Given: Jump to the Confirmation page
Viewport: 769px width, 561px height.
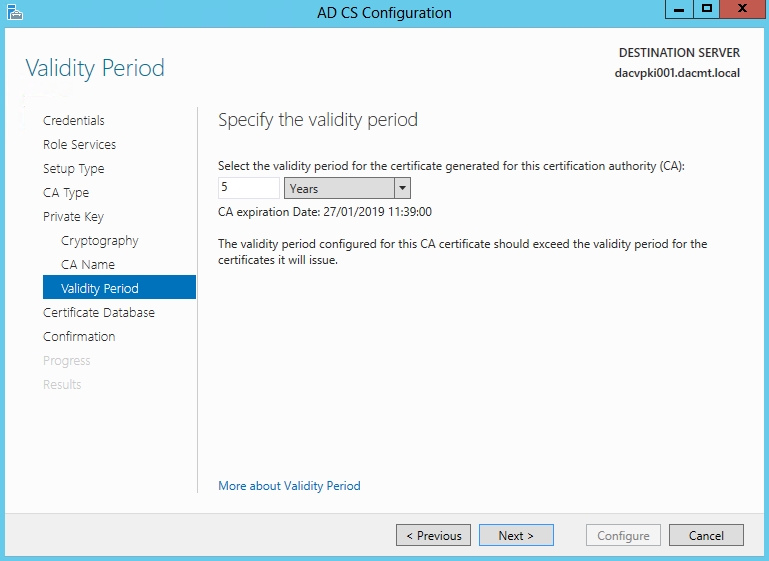Looking at the screenshot, I should coord(79,337).
